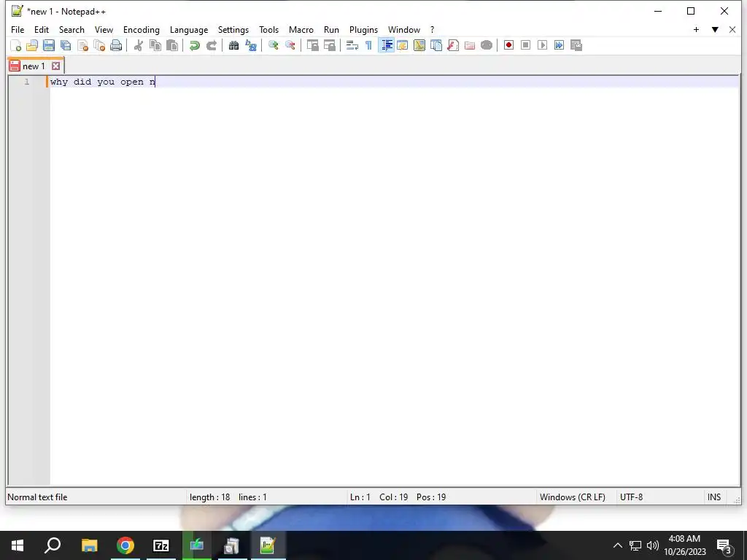Screen dimensions: 747x560
Task: Expand the document list down-arrow in the menu bar
Action: point(715,29)
